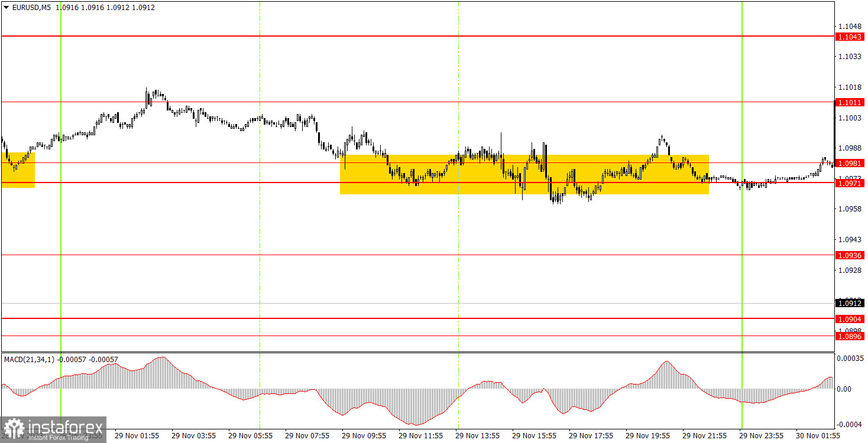This screenshot has height=443, width=868.
Task: Click the 1.0896 red price level label
Action: tap(850, 336)
